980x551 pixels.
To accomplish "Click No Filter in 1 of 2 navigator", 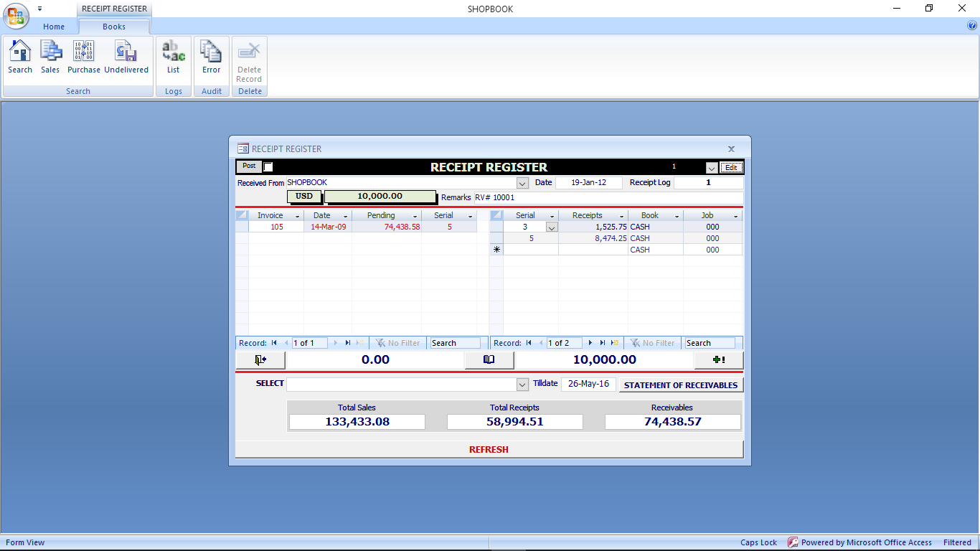I will click(x=652, y=343).
